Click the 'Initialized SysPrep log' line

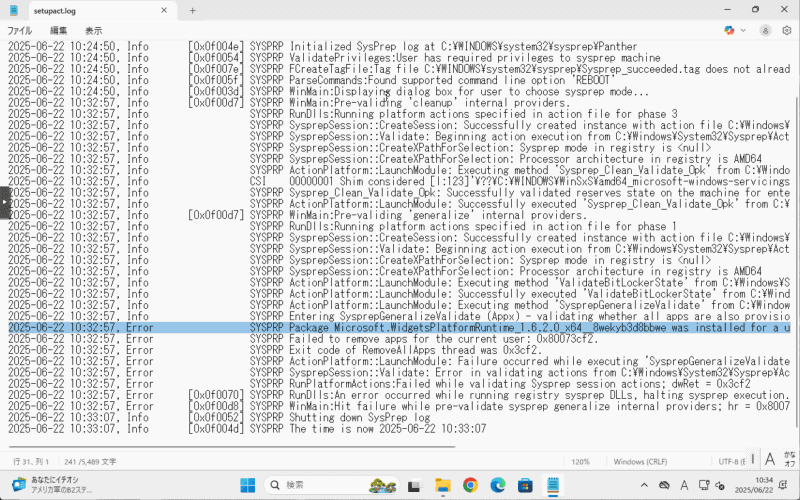(x=323, y=47)
